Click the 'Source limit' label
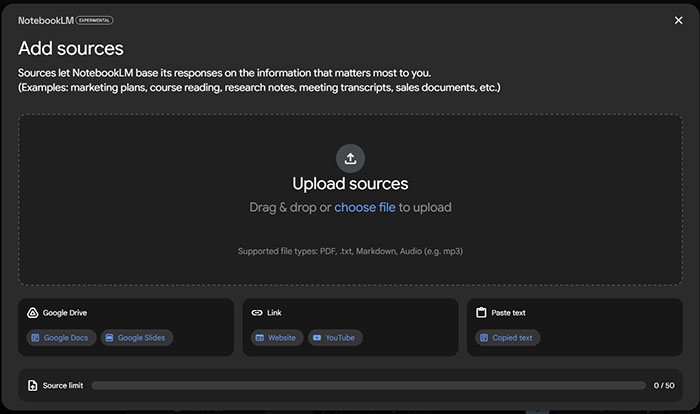The image size is (700, 414). click(x=63, y=385)
